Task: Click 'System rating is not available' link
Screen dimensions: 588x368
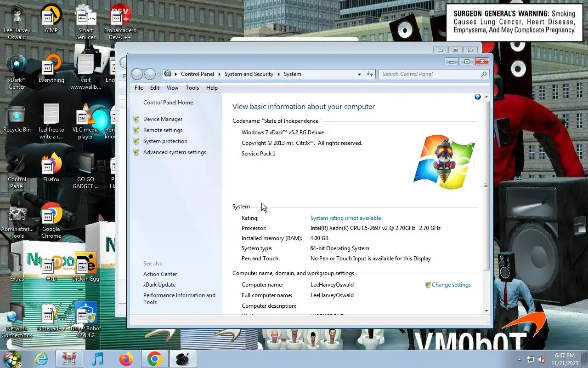Action: pyautogui.click(x=345, y=218)
